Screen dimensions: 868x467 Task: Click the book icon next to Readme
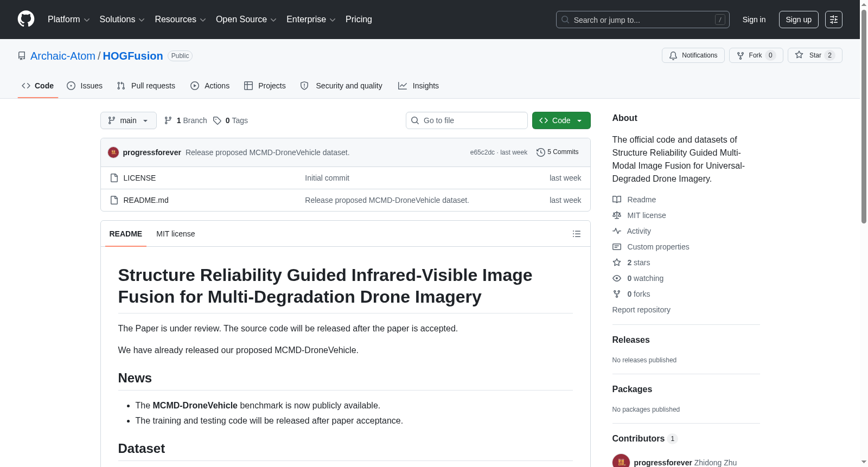click(x=617, y=200)
